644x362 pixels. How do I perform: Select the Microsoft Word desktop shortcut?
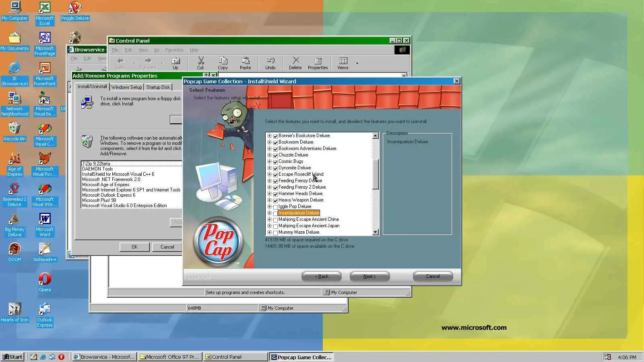point(45,224)
